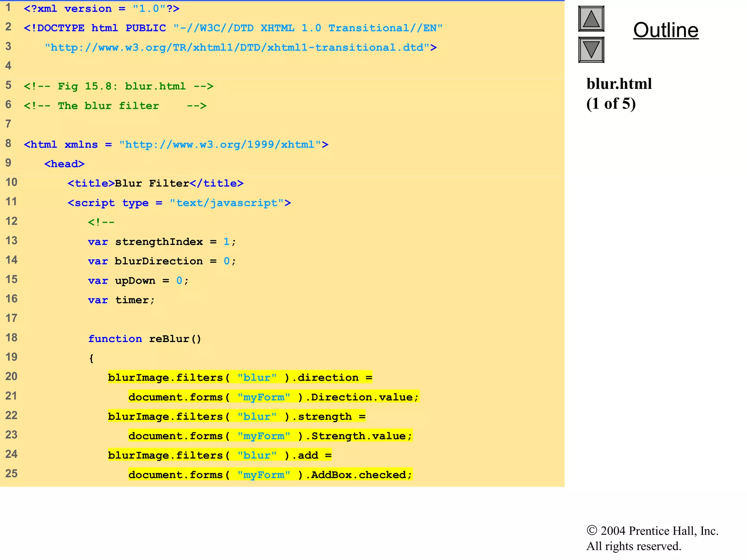This screenshot has height=560, width=747.
Task: Click the strengthIndex variable declaration
Action: coord(159,242)
